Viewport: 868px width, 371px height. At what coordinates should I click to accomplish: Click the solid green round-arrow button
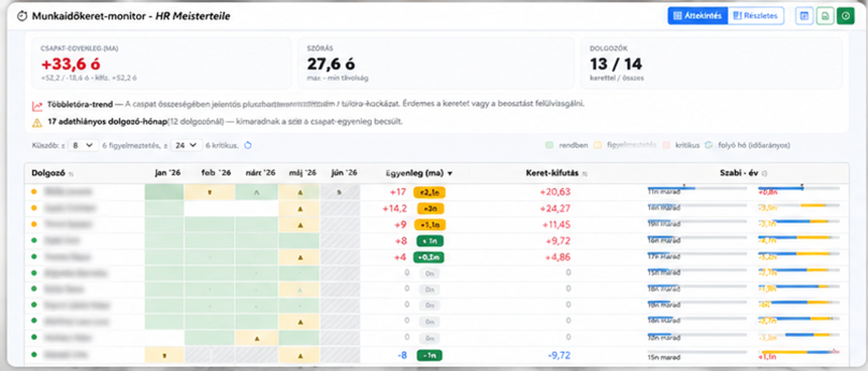845,16
